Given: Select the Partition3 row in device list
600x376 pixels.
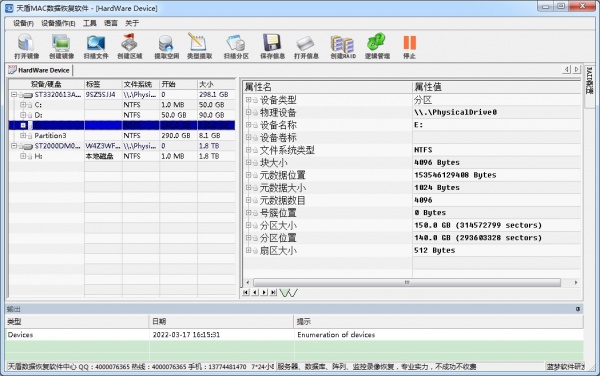Looking at the screenshot, I should coord(122,135).
